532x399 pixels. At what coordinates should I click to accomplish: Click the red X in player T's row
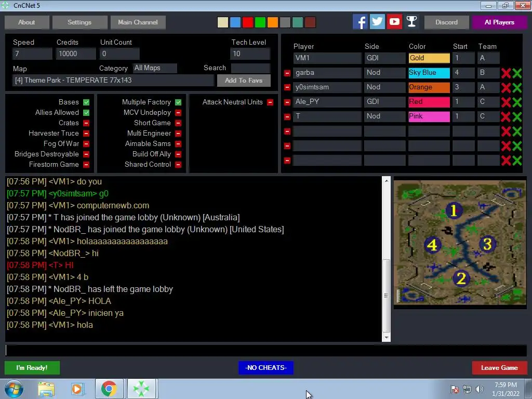(506, 117)
